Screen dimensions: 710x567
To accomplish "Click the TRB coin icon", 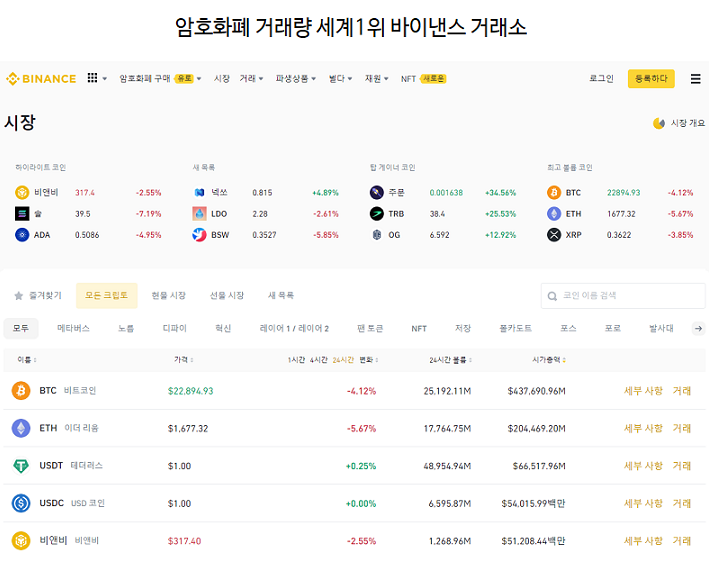I will point(377,213).
